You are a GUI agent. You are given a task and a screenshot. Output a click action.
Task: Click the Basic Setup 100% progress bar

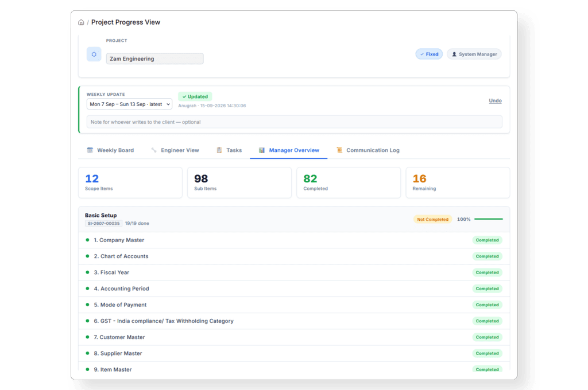tap(488, 219)
